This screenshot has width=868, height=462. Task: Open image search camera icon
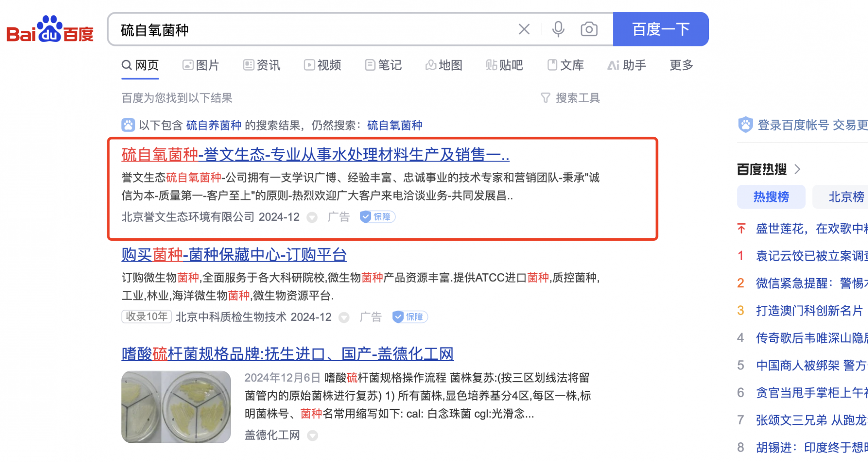[x=589, y=29]
